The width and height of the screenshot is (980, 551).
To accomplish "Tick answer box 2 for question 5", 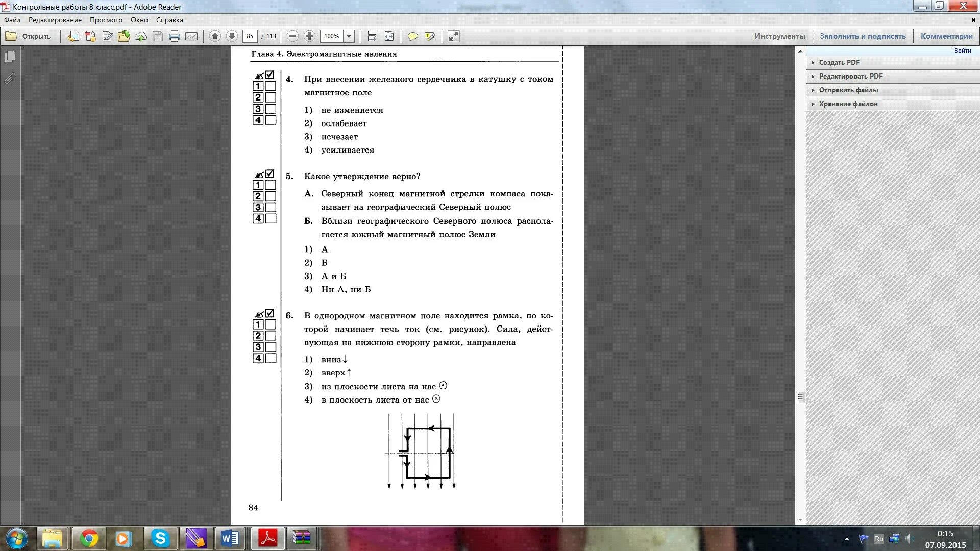I will pos(271,196).
